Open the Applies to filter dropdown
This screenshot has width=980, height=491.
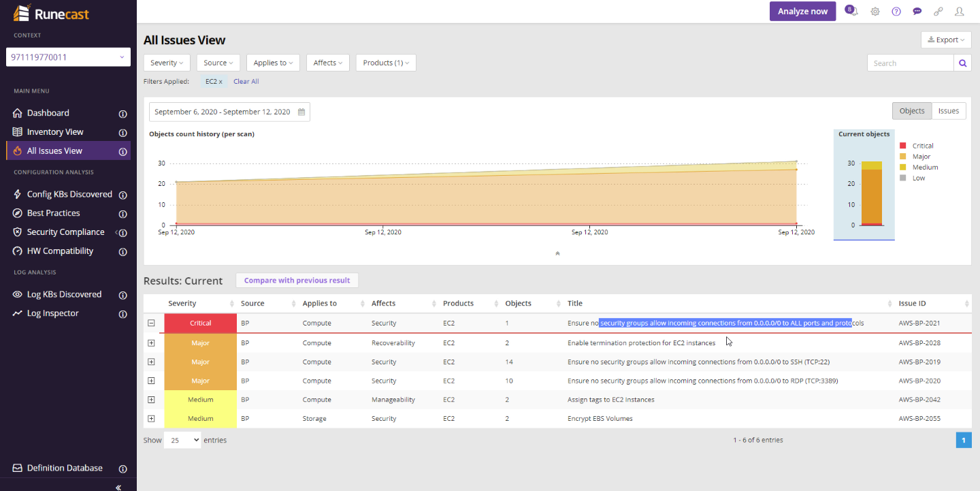[273, 63]
